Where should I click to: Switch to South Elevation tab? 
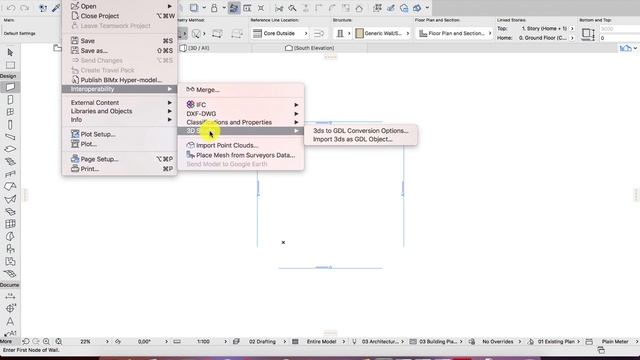coord(310,48)
